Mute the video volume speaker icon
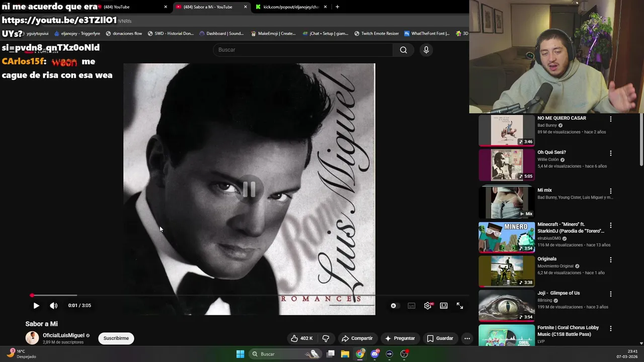The image size is (644, 362). click(x=53, y=306)
